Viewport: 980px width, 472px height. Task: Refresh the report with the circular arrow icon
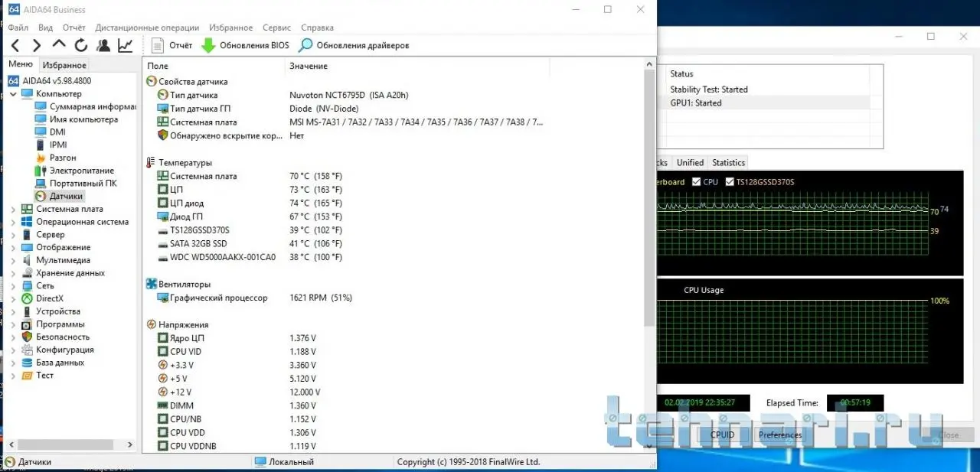(80, 45)
